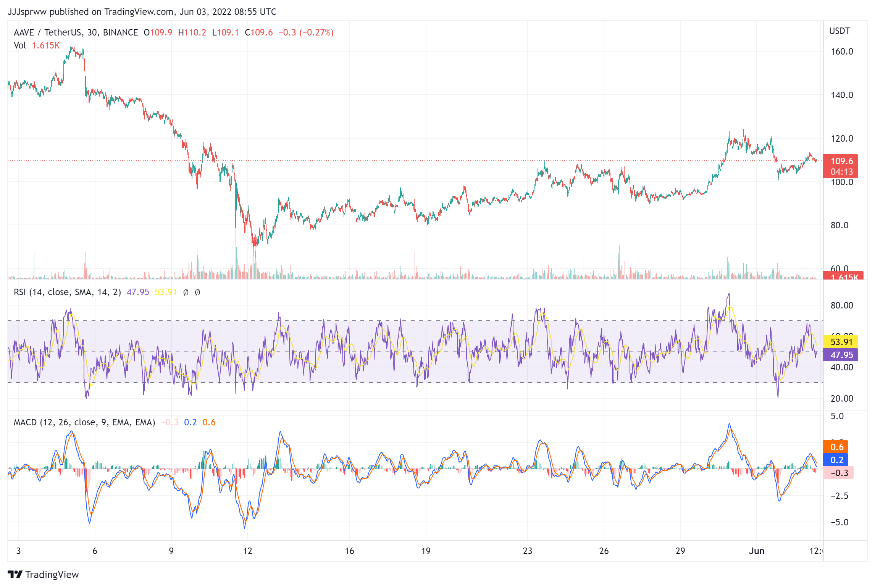
Task: Click the orange 0.6 MACD axis tag
Action: (836, 447)
